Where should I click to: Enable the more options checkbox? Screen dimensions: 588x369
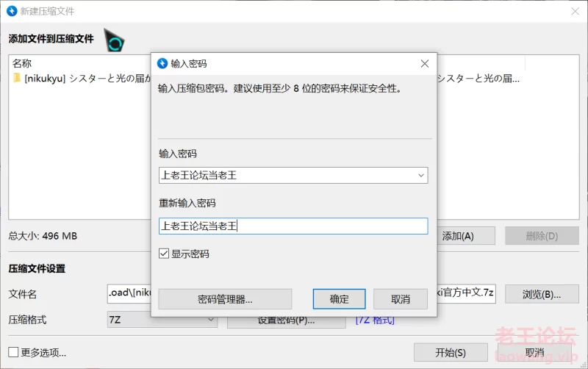click(13, 352)
